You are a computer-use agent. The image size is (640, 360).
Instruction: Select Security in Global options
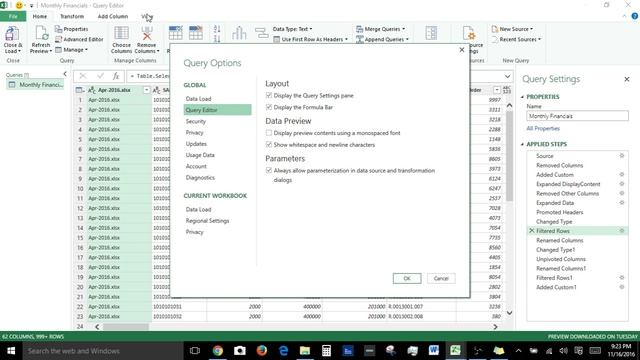pyautogui.click(x=196, y=121)
